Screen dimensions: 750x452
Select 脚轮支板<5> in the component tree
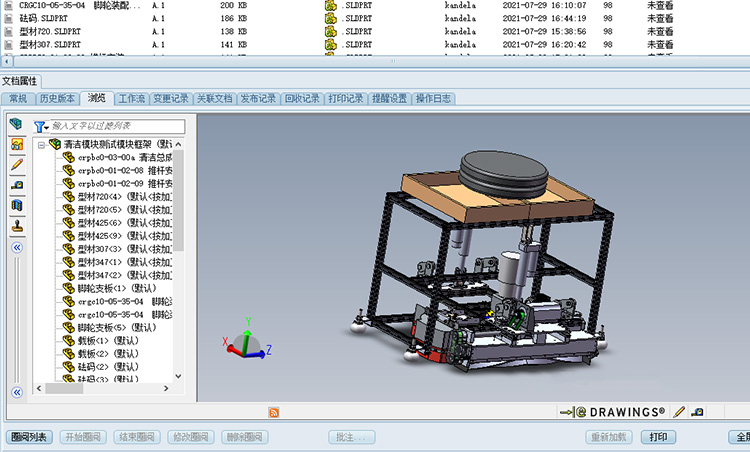click(116, 328)
